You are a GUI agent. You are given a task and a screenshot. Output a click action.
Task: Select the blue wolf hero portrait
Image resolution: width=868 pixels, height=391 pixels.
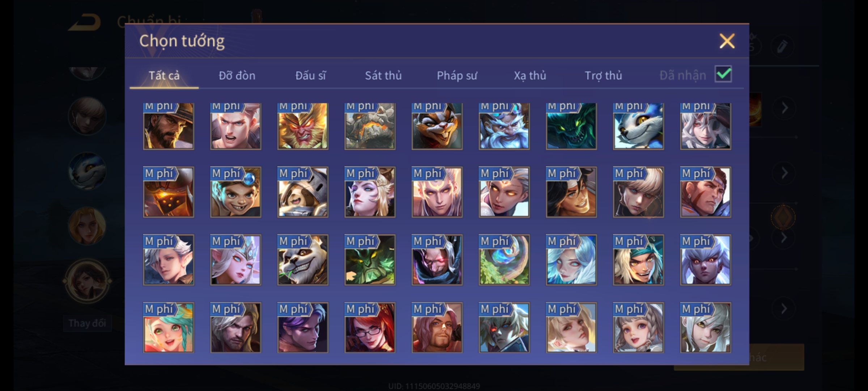(638, 126)
